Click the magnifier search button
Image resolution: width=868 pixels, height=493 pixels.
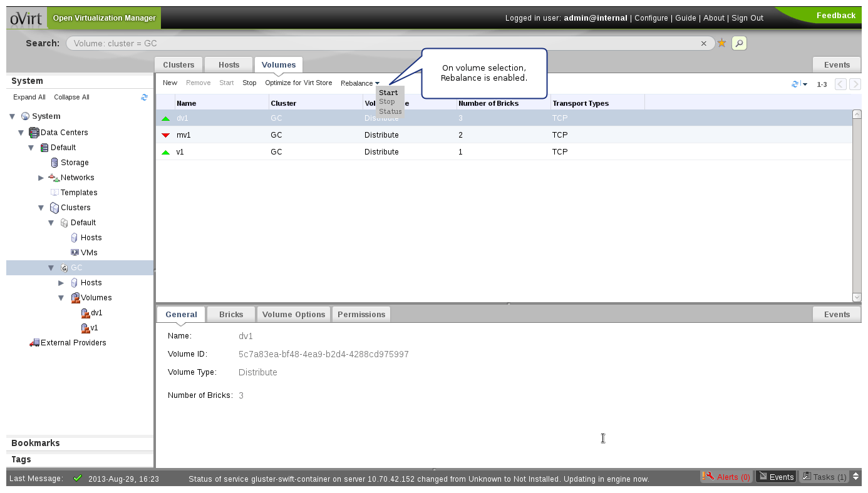click(739, 43)
